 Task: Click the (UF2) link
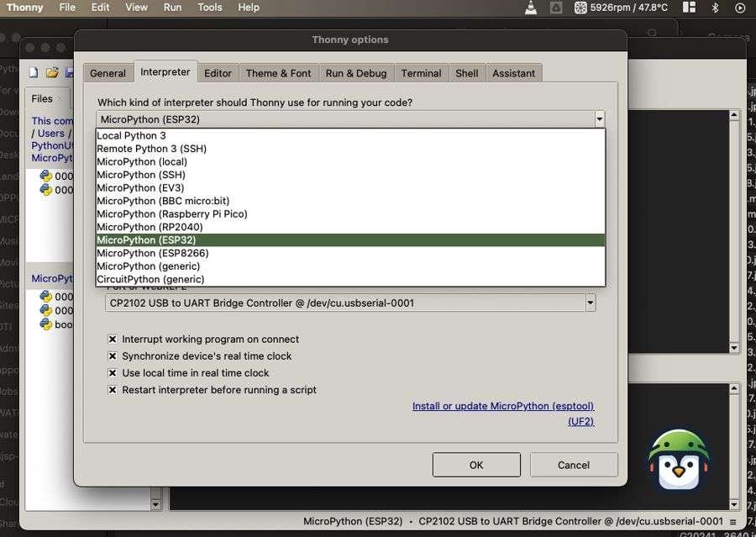[581, 422]
